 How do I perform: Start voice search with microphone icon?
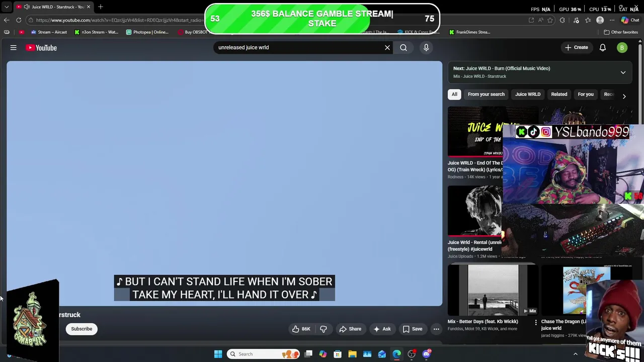(426, 48)
